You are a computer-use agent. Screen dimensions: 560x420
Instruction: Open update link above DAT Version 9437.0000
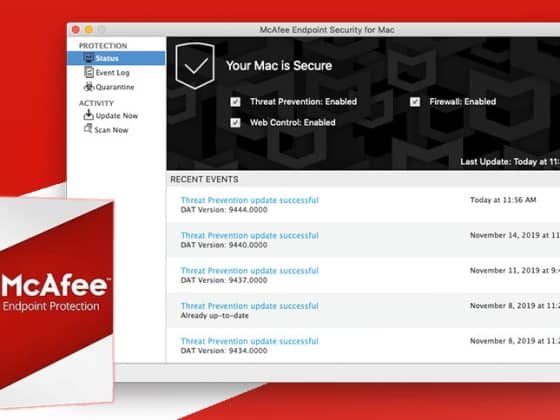tap(250, 271)
